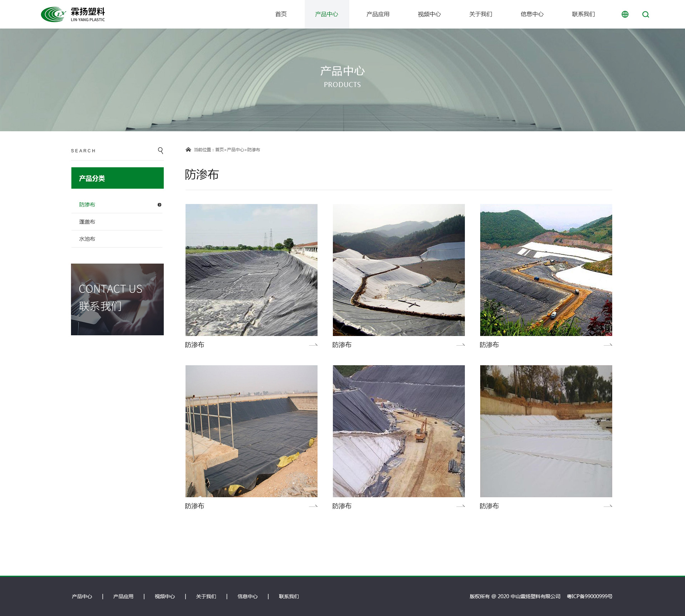Open the 产品应用 navigation menu
Image resolution: width=685 pixels, height=616 pixels.
click(378, 14)
